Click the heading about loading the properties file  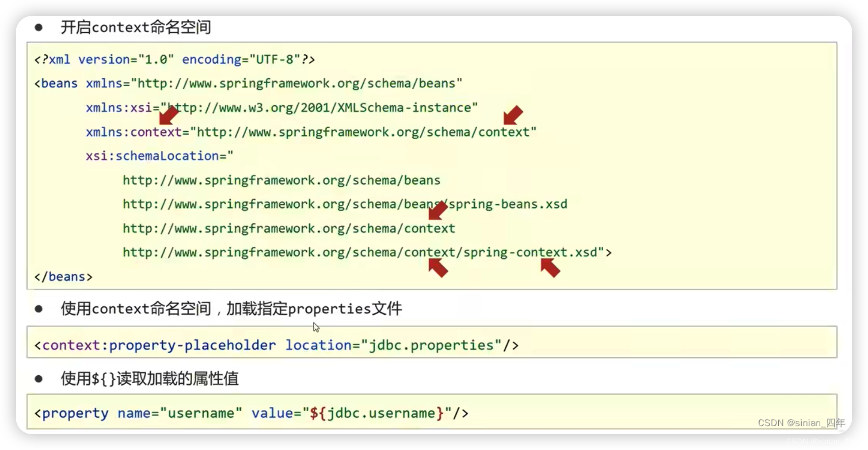(231, 308)
